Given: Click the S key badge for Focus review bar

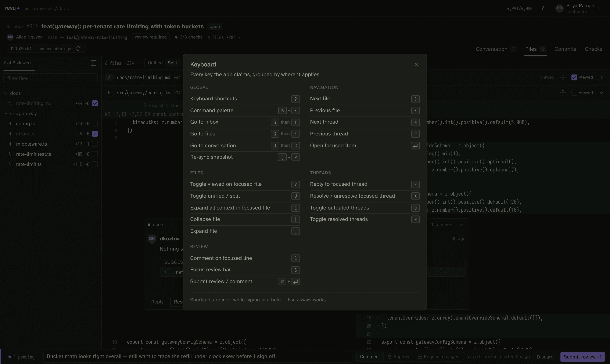Looking at the screenshot, I should [295, 270].
